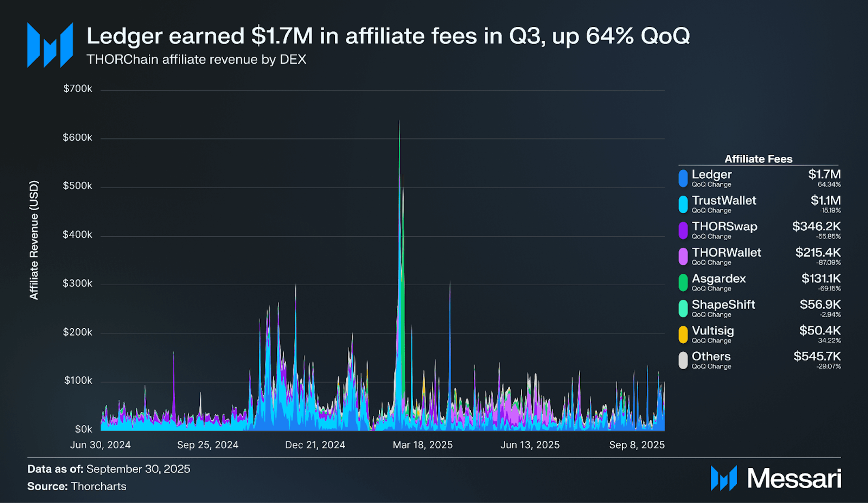The height and width of the screenshot is (503, 868).
Task: Click the $700k y-axis label
Action: tap(78, 89)
